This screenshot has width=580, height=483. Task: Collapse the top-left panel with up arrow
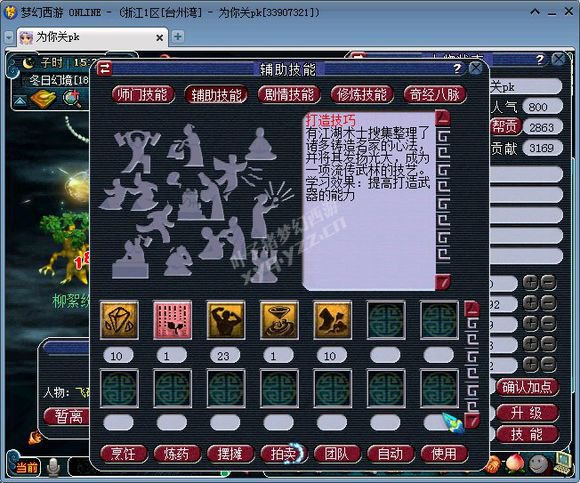pyautogui.click(x=20, y=100)
